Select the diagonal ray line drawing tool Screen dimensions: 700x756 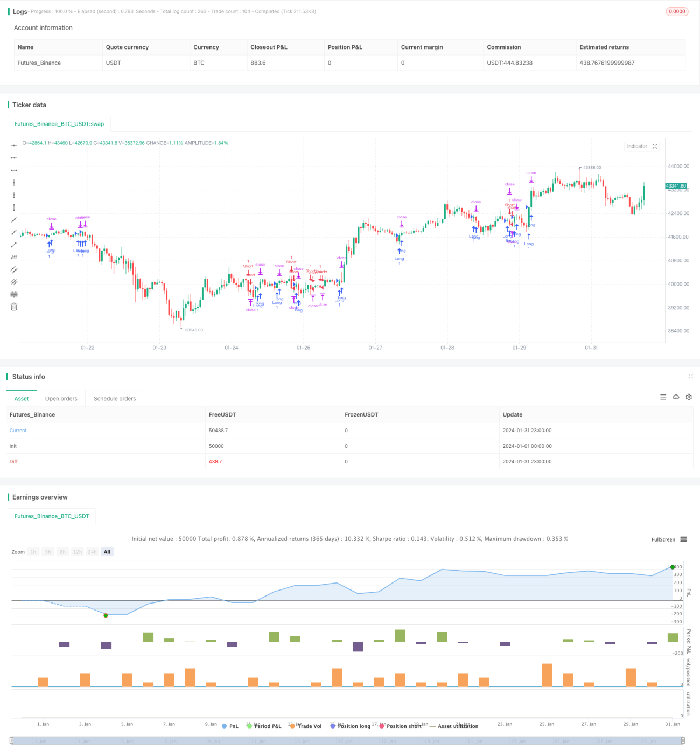pyautogui.click(x=14, y=232)
